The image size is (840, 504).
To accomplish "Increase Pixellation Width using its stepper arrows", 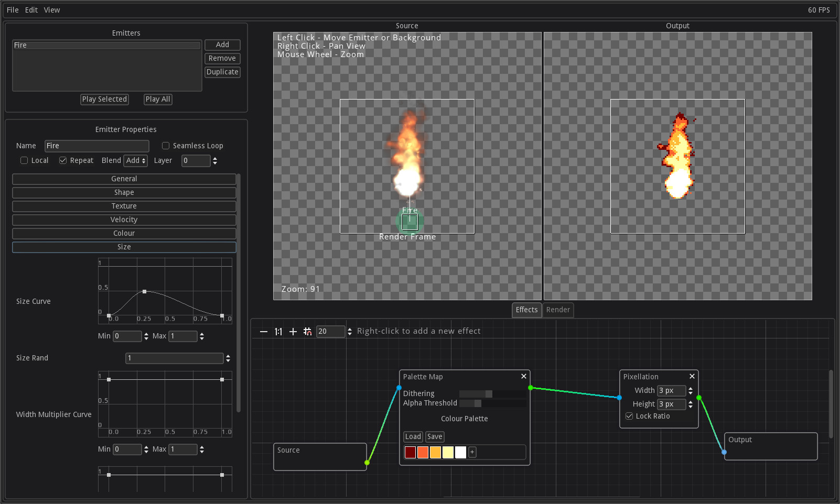I will (691, 388).
